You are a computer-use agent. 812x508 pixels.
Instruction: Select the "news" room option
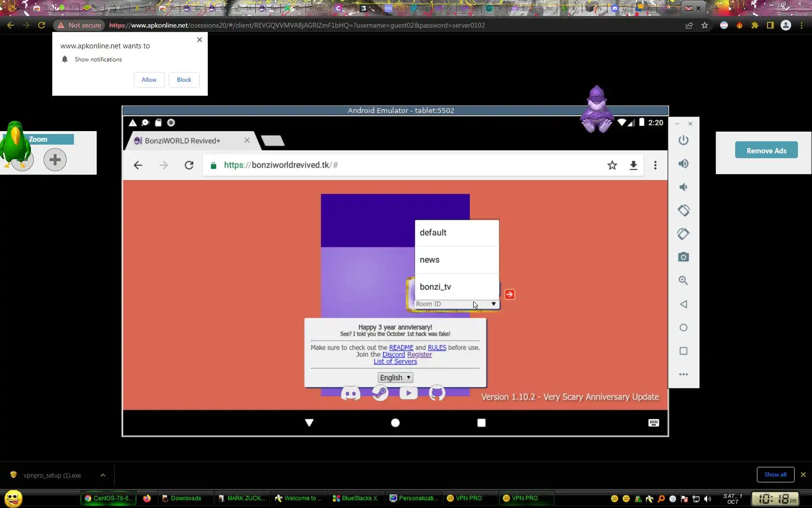[457, 260]
